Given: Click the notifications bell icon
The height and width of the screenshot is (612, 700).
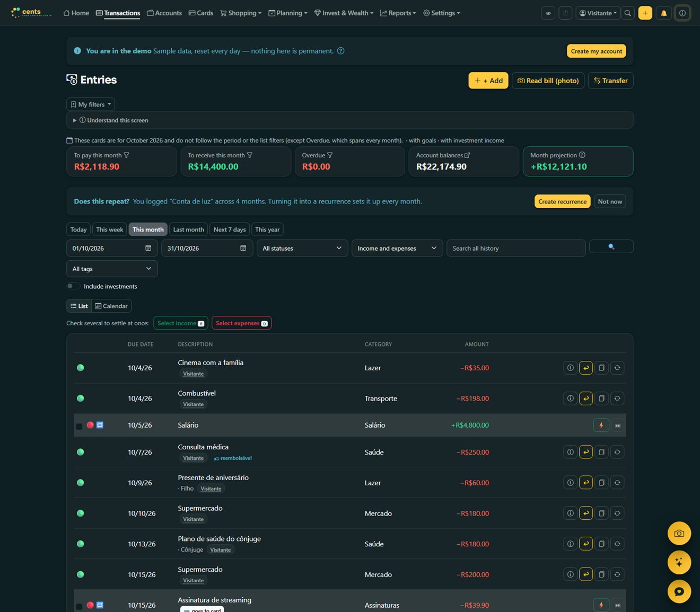Looking at the screenshot, I should pos(663,13).
